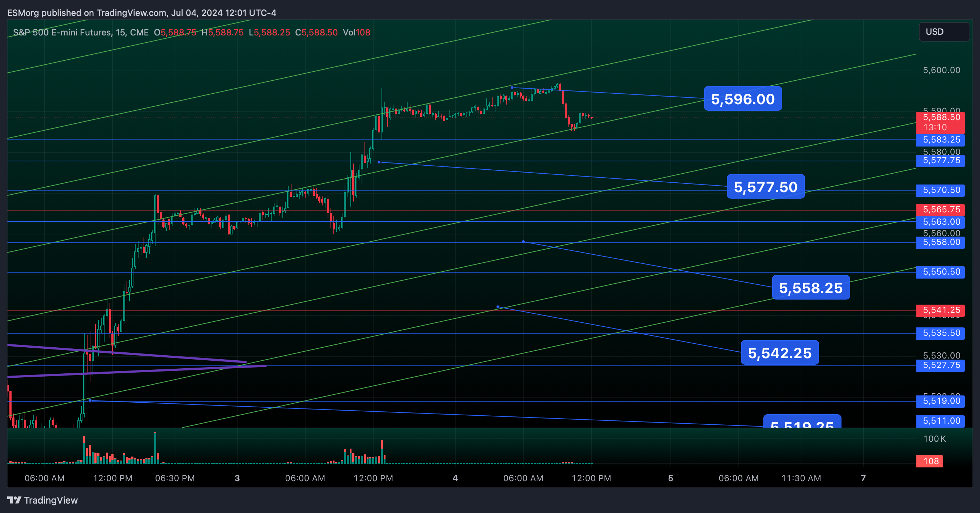Screen dimensions: 980x513
Task: Click the 5,535.50 price axis label
Action: 941,333
